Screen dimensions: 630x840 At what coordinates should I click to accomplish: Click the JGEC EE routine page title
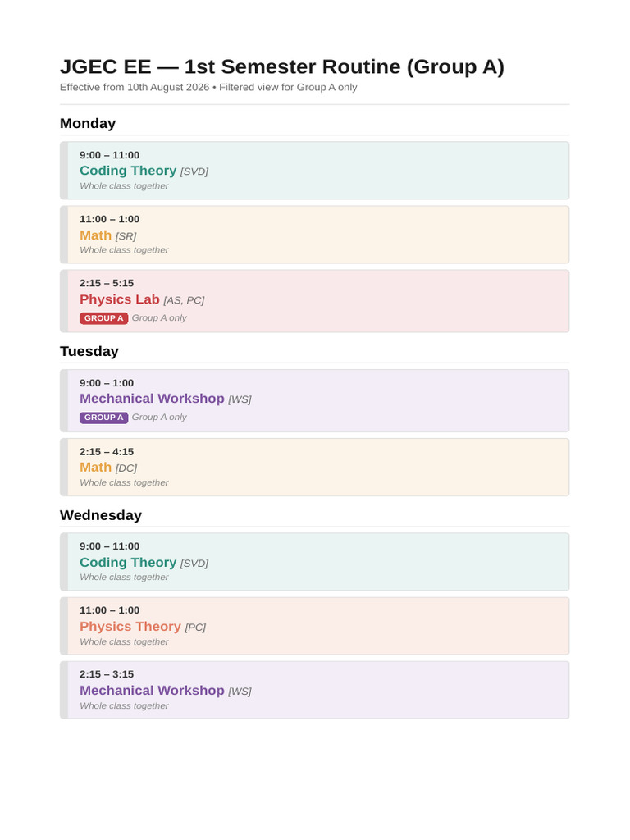pyautogui.click(x=282, y=66)
